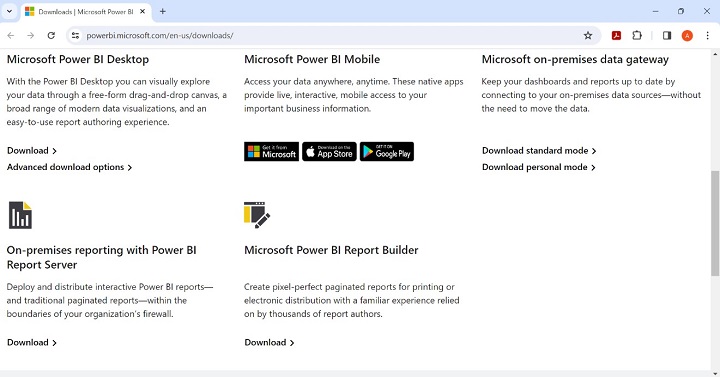Open the Adobe Acrobat extension icon
Viewport: 720px width, 377px height.
616,35
